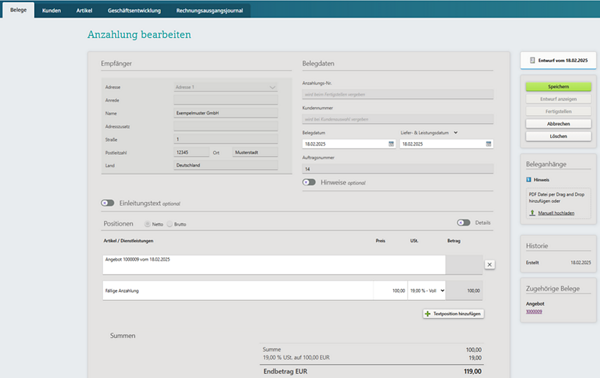Open the Belegdatum calendar picker icon

(391, 144)
